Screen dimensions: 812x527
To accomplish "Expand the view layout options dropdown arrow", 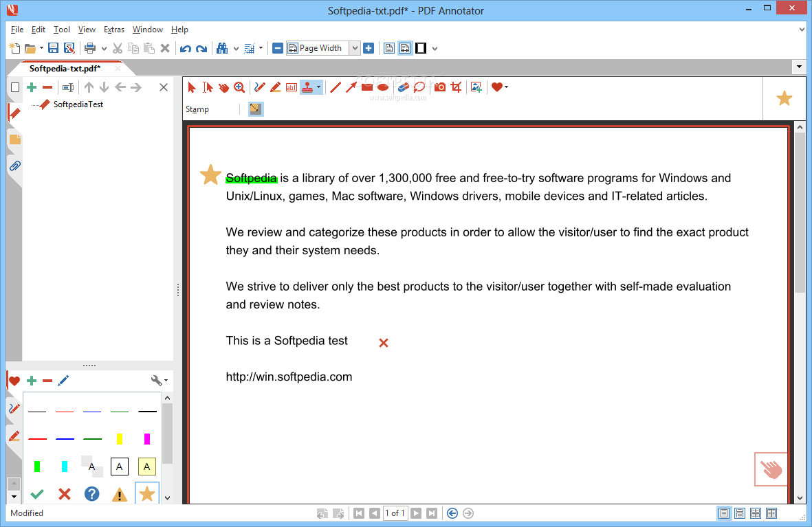I will (x=435, y=49).
